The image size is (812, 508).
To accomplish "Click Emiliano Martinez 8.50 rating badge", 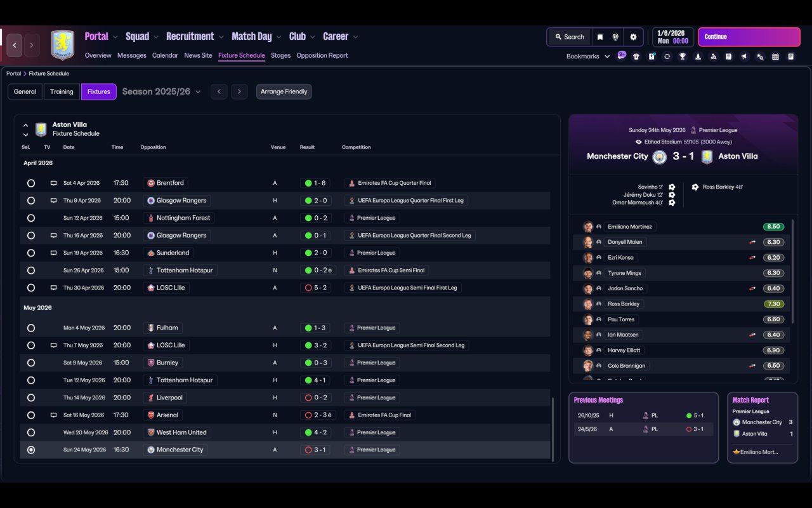I will click(774, 227).
